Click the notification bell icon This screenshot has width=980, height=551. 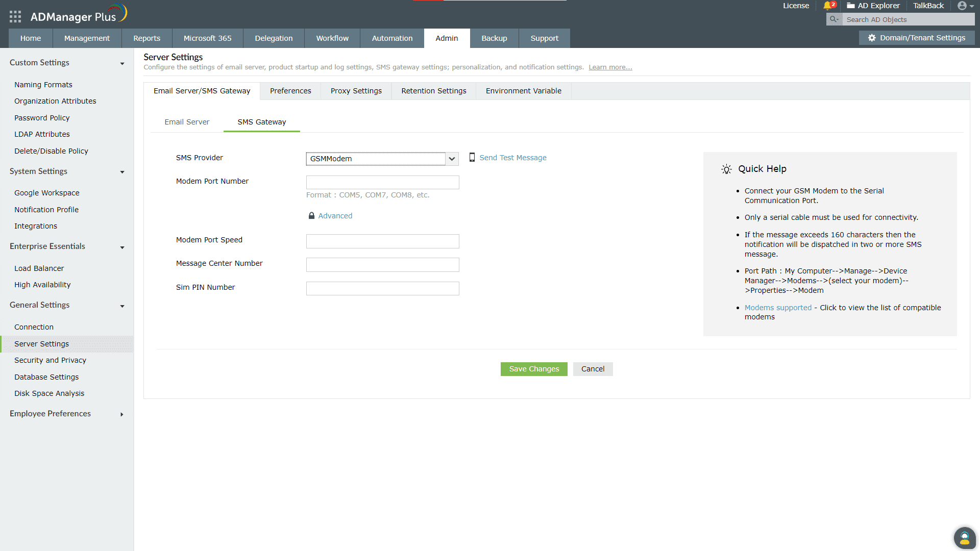[x=828, y=6]
